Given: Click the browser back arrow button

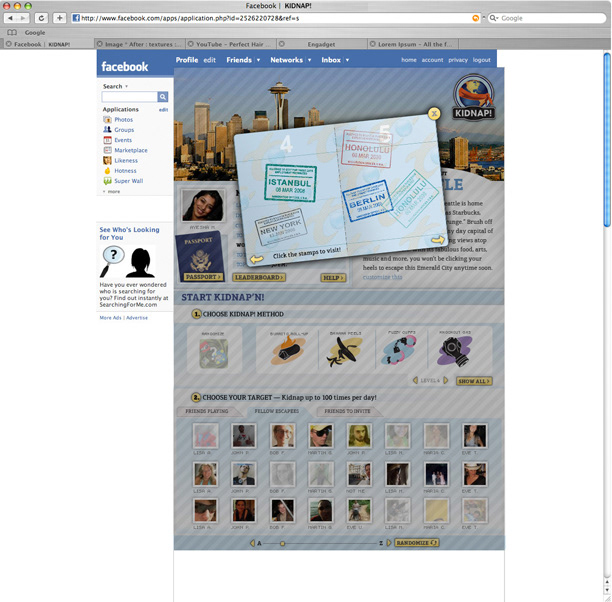Looking at the screenshot, I should point(11,18).
